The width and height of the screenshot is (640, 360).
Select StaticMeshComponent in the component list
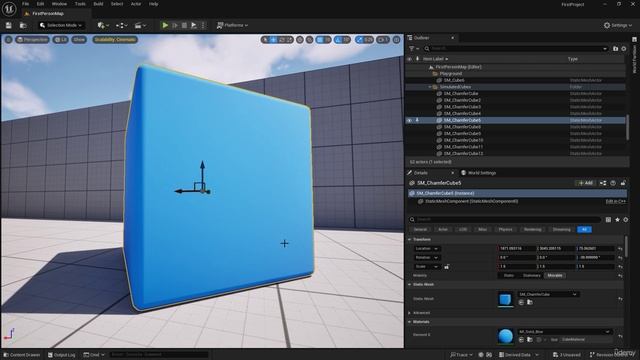click(x=471, y=201)
